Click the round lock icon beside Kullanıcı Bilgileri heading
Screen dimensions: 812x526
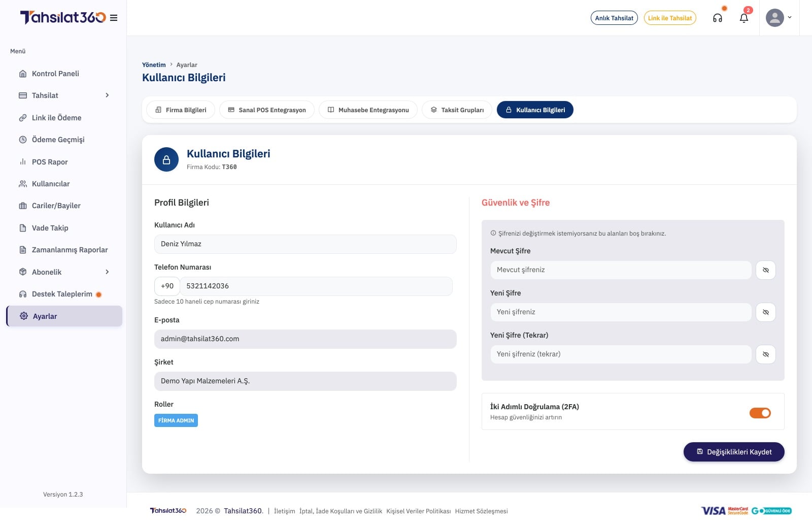(x=166, y=159)
